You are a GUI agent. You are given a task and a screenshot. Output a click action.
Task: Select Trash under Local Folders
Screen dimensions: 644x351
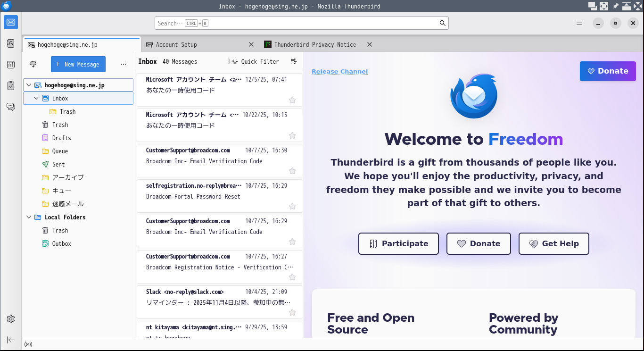[x=78, y=230]
